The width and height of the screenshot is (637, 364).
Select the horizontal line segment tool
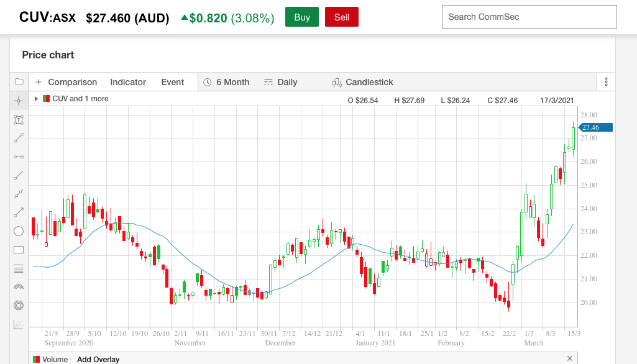(x=19, y=157)
